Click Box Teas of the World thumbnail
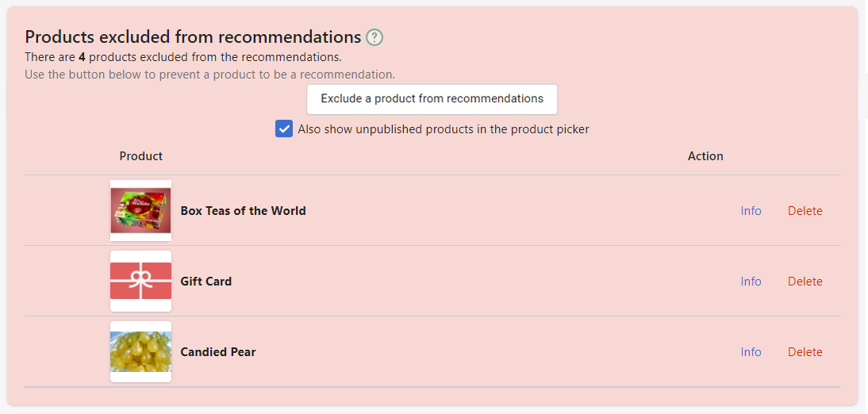Viewport: 868px width, 414px height. click(x=140, y=210)
